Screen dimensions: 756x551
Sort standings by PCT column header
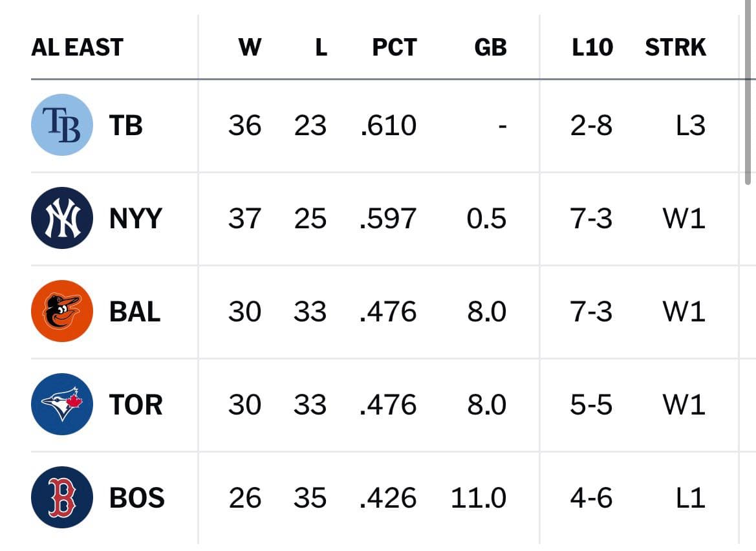394,47
